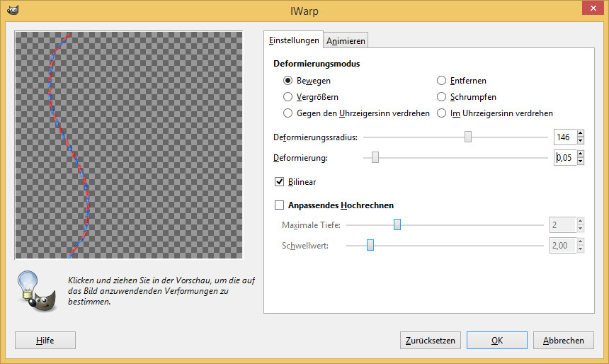Screen dimensions: 609x364
Task: Select Gegen den Uhrzeigersinn verdrehen
Action: click(x=288, y=113)
